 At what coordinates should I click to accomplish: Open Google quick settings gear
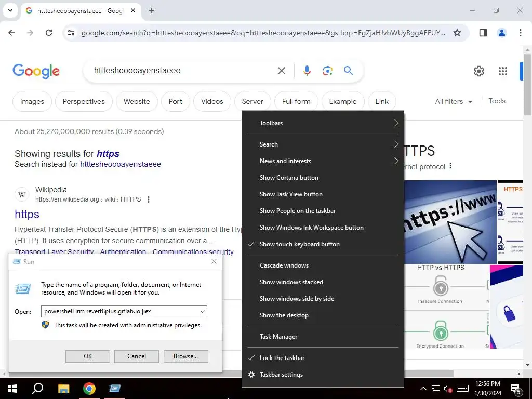click(478, 71)
